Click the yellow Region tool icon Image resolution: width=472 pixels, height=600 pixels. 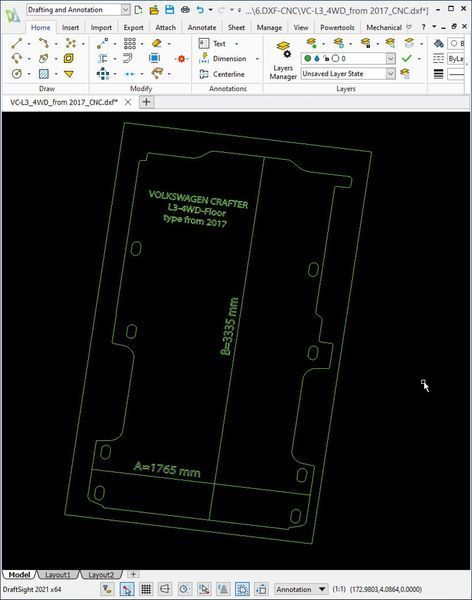pyautogui.click(x=69, y=59)
